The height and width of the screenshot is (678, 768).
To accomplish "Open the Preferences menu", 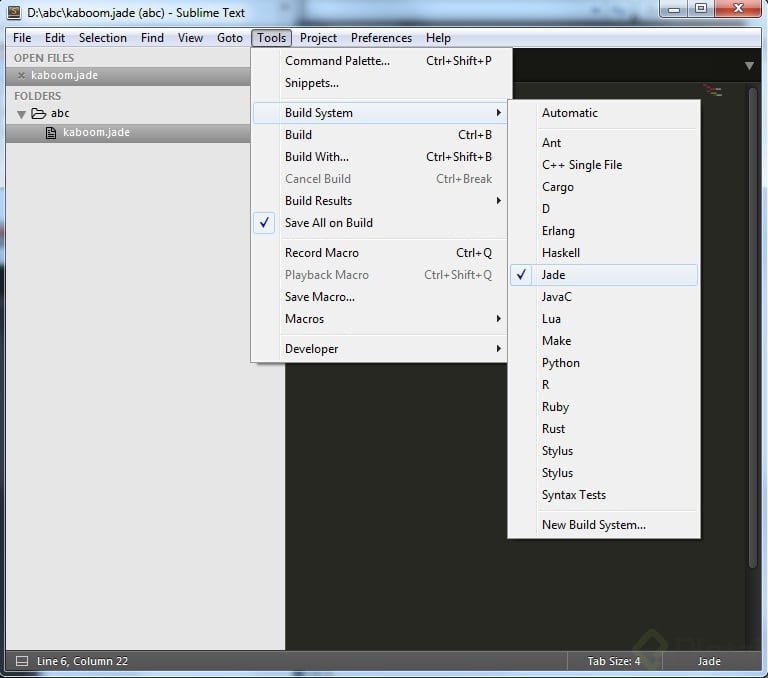I will (381, 38).
